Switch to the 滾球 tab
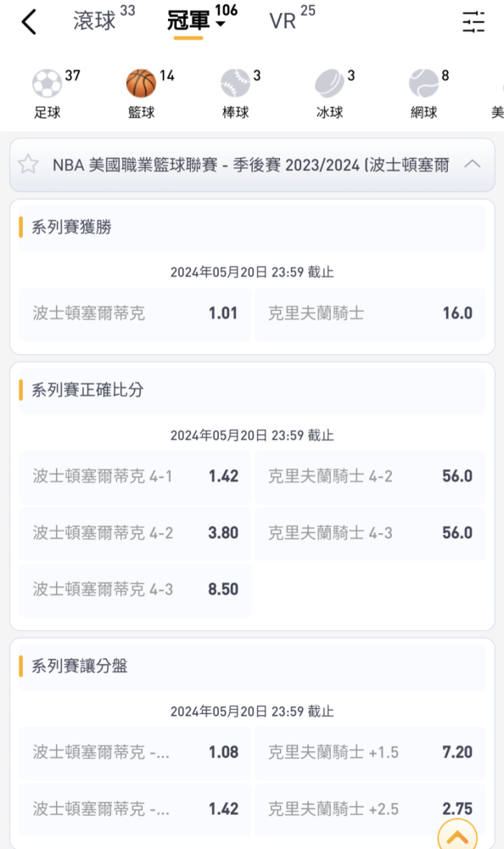 tap(95, 21)
